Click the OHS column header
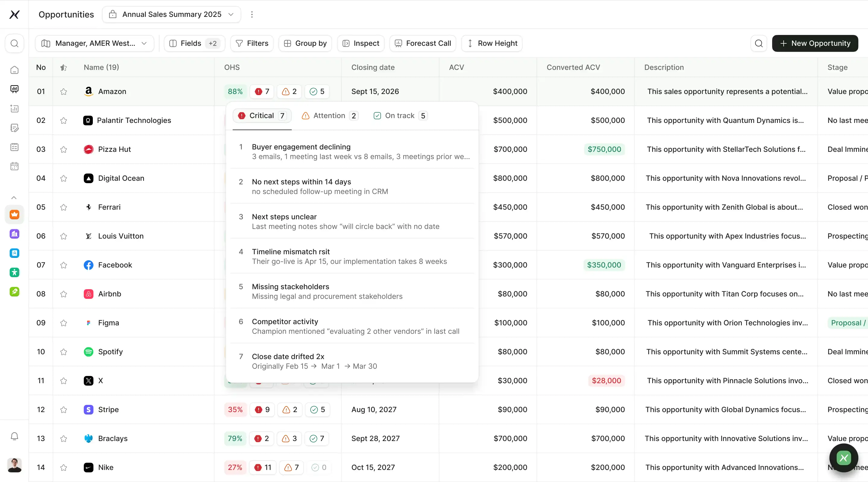This screenshot has width=868, height=482. pos(232,67)
